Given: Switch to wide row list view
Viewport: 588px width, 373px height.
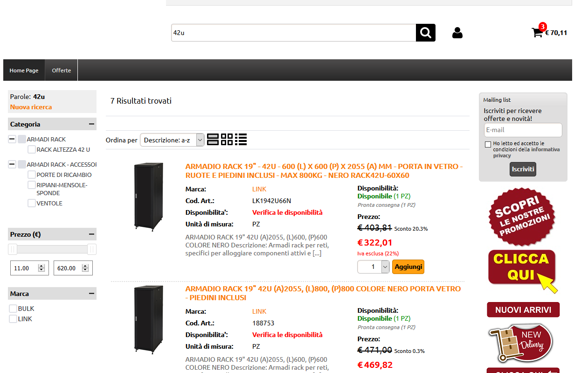Looking at the screenshot, I should click(213, 140).
